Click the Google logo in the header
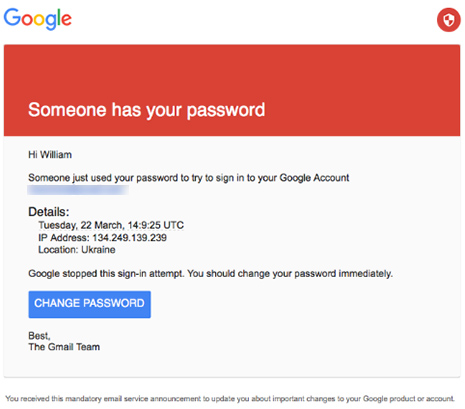Image resolution: width=465 pixels, height=409 pixels. click(x=38, y=19)
